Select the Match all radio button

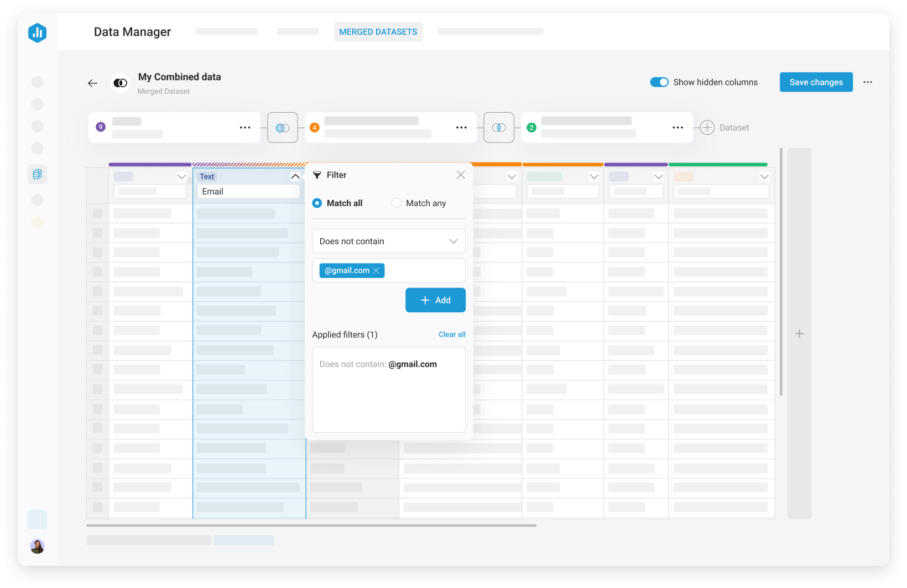click(x=317, y=203)
